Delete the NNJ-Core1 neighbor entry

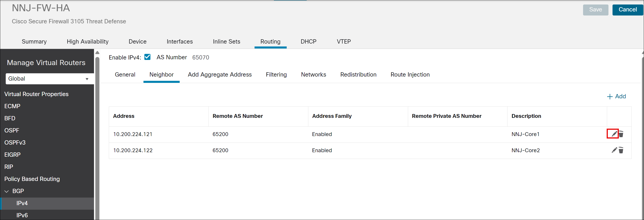point(621,134)
